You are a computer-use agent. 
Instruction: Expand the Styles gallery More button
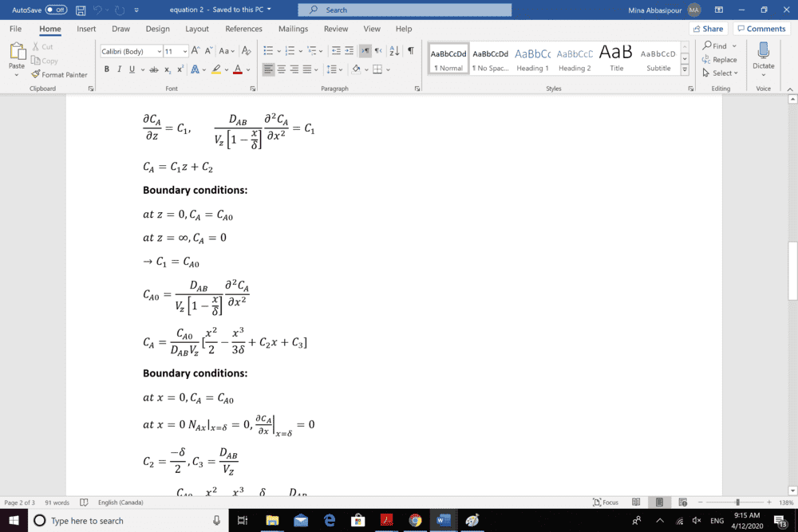coord(685,69)
